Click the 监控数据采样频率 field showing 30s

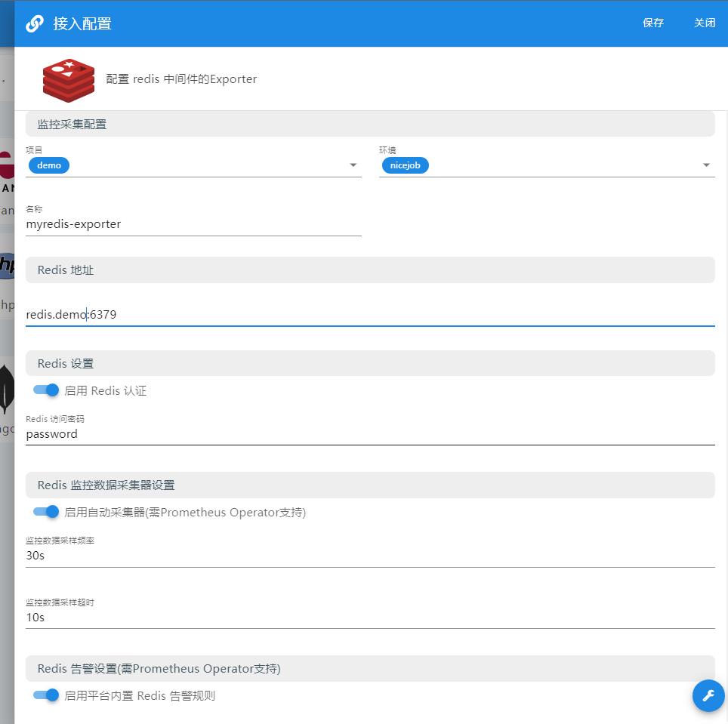pyautogui.click(x=370, y=556)
